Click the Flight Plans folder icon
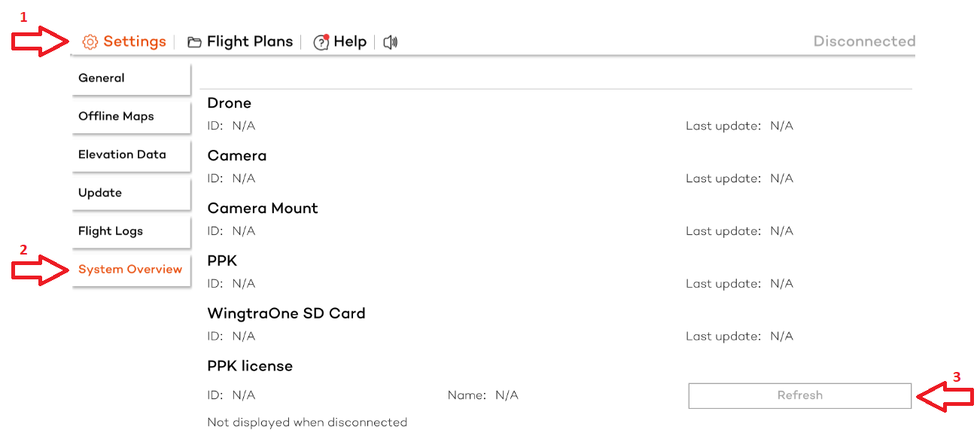 194,42
